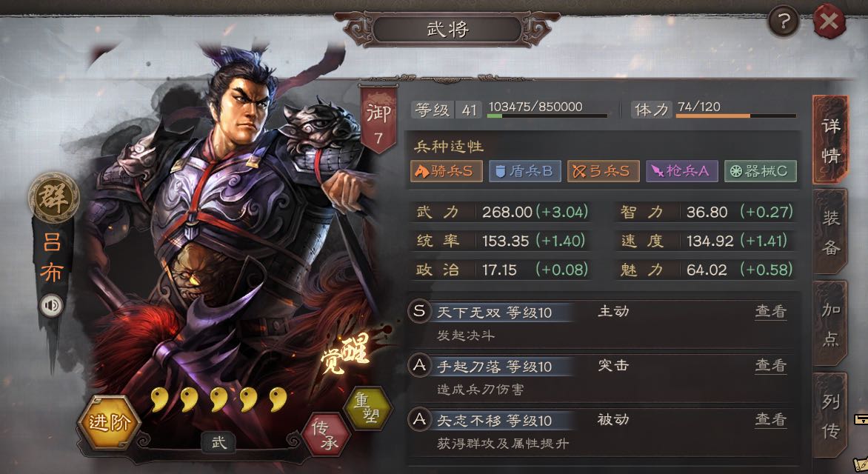Open the 列传 side tab
Screen dimensions: 868x474
click(x=830, y=415)
